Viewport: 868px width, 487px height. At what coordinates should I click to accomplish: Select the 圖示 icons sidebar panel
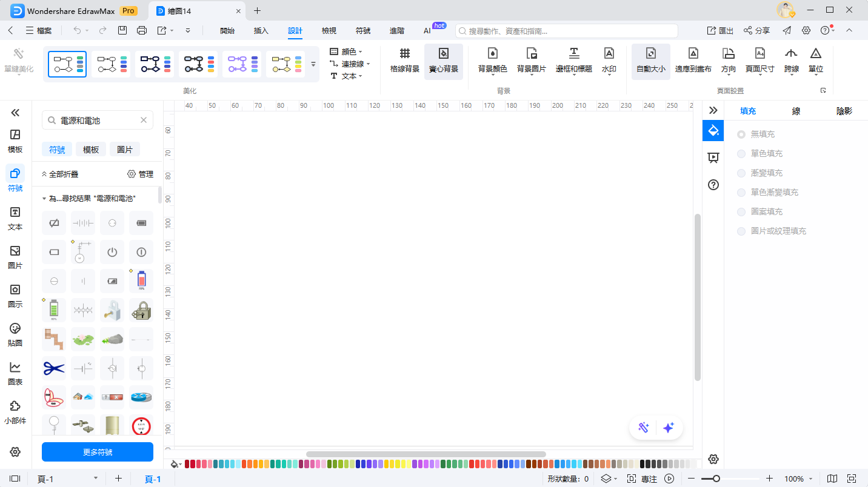(15, 290)
